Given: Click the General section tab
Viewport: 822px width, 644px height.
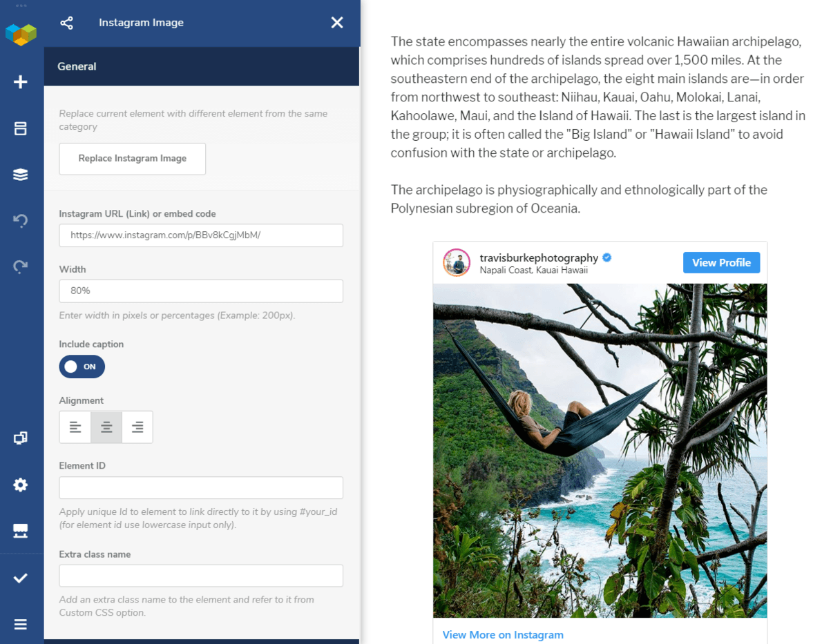Looking at the screenshot, I should (77, 66).
